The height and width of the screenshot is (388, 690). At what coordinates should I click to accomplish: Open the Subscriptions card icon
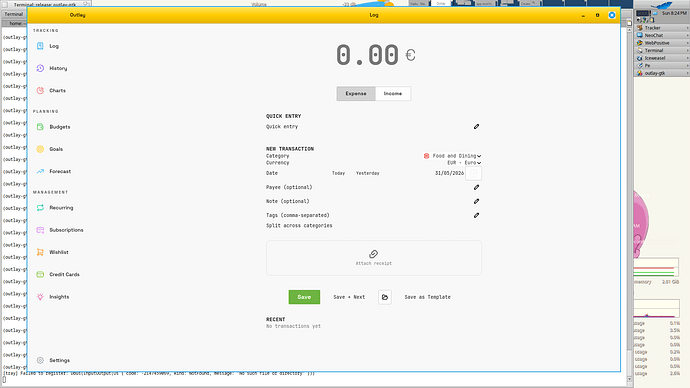pos(40,230)
